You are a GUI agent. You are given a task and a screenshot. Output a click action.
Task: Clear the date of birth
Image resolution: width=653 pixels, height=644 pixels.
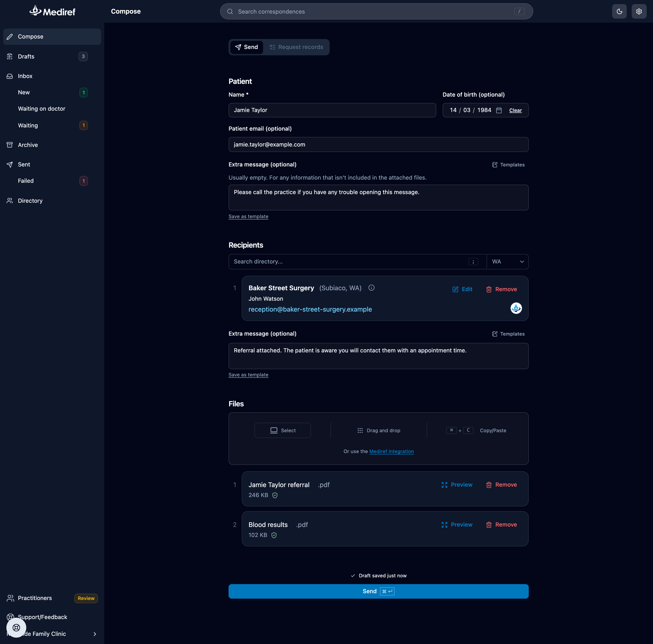click(x=515, y=110)
